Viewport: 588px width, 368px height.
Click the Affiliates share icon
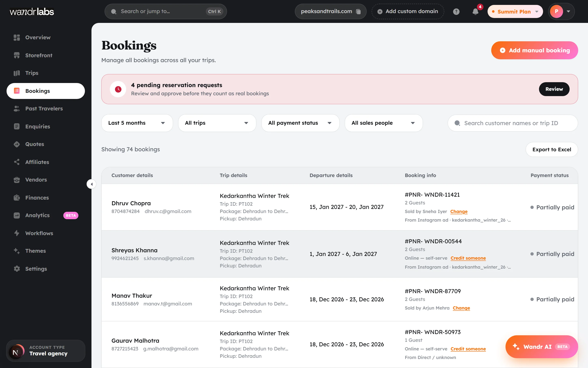click(17, 162)
